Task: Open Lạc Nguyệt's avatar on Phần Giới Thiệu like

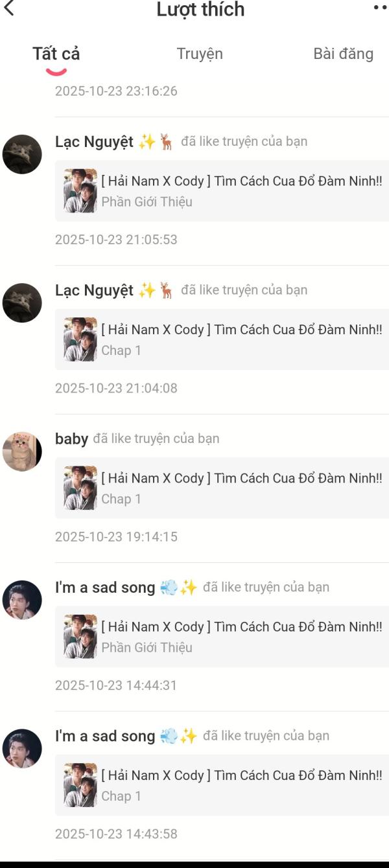Action: click(x=22, y=154)
